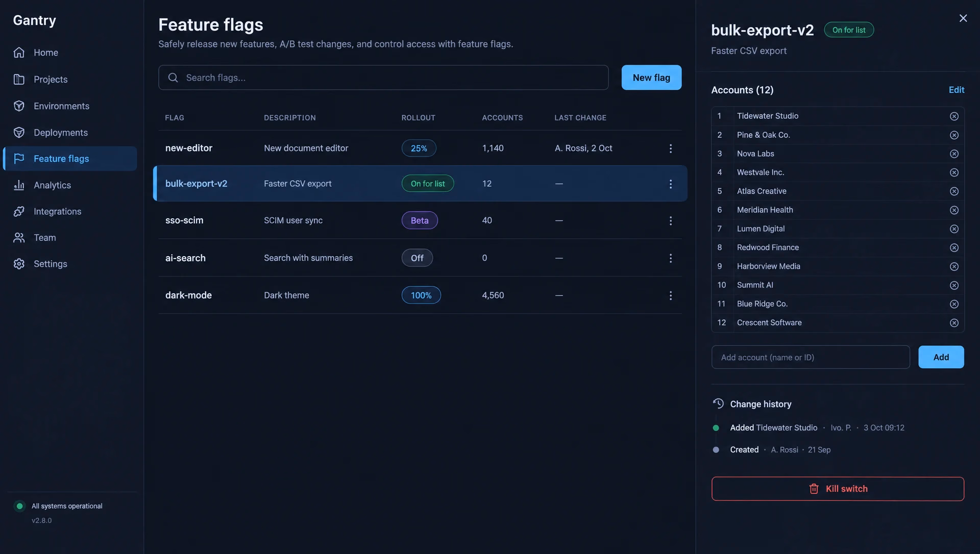The height and width of the screenshot is (554, 980).
Task: Click the Analytics bar chart icon
Action: (x=19, y=185)
